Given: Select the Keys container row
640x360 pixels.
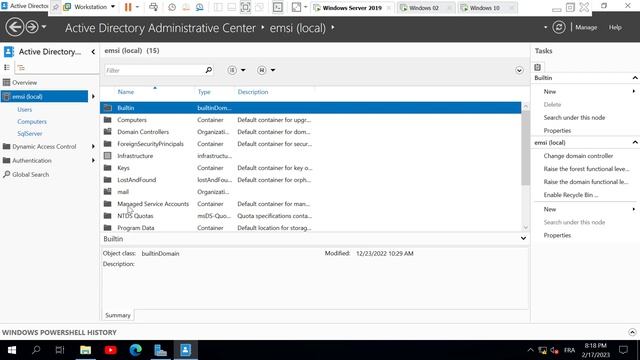Looking at the screenshot, I should tap(311, 168).
